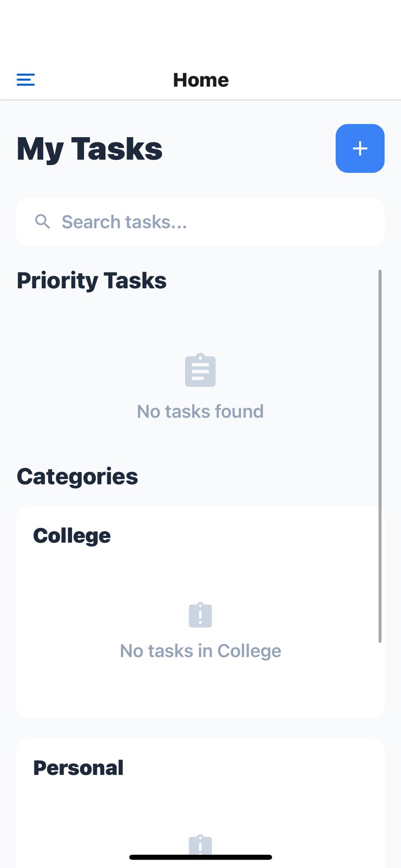Click the Search tasks placeholder text
This screenshot has width=401, height=868.
tap(124, 222)
